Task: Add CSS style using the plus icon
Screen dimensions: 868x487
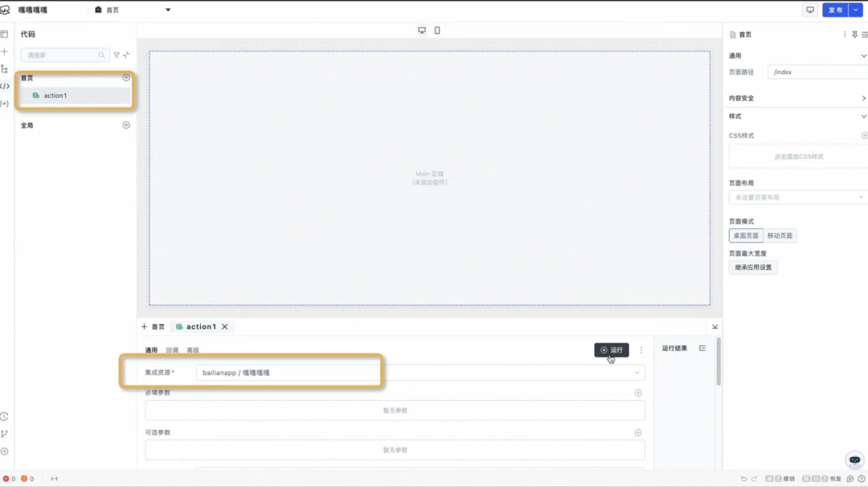Action: [864, 136]
